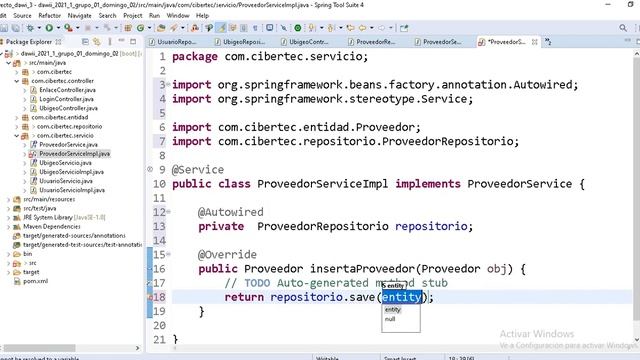Click the Collapse All icon in Package Explorer

coord(85,42)
